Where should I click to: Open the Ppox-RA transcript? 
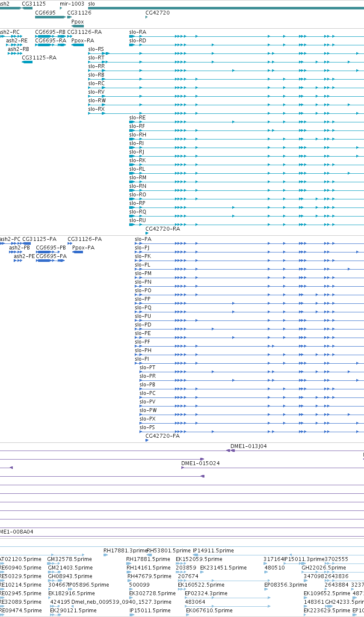tap(83, 41)
